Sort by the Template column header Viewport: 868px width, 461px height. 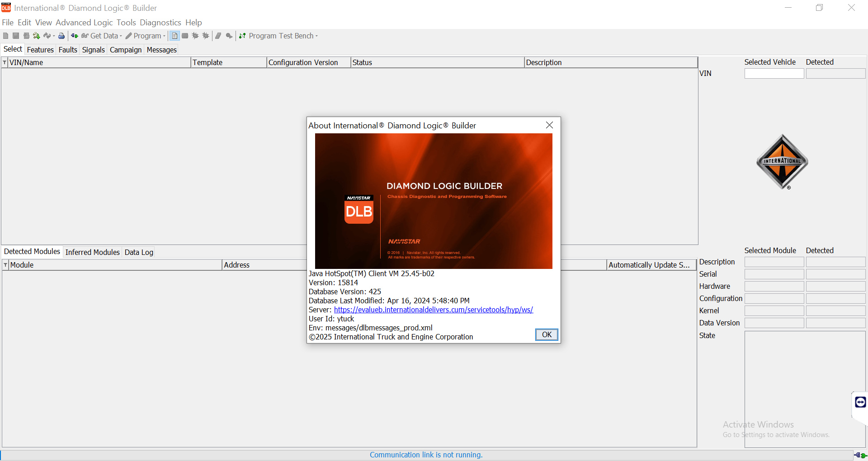pos(229,62)
